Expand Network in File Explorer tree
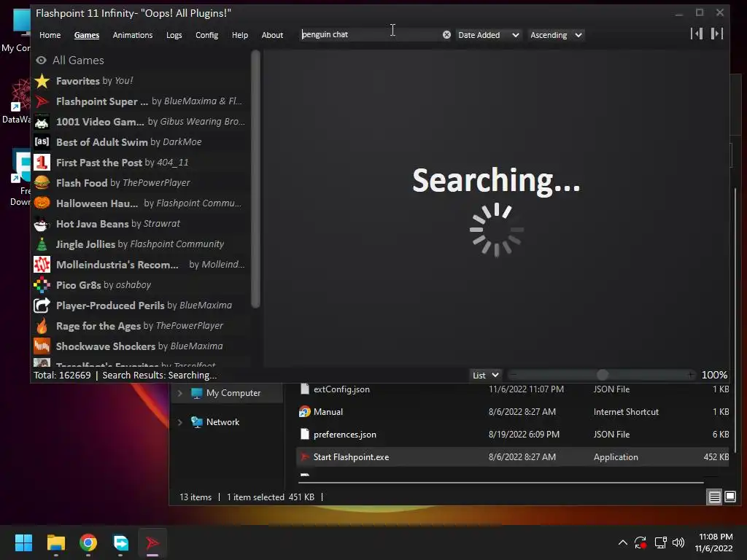 point(180,422)
